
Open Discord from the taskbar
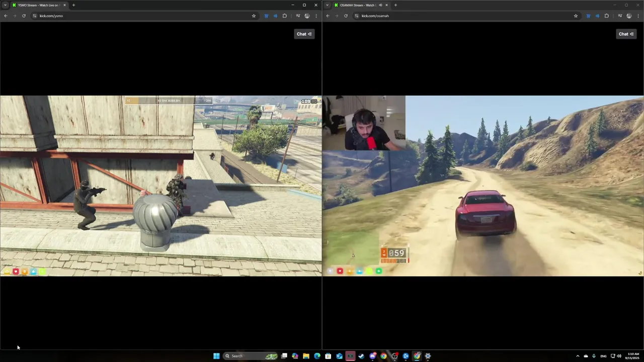(372, 356)
